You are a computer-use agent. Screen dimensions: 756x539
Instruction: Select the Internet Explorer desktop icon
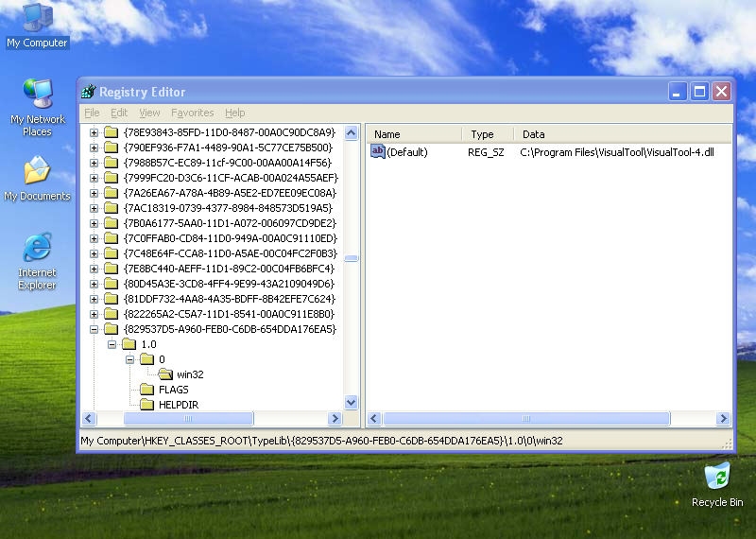pyautogui.click(x=37, y=261)
